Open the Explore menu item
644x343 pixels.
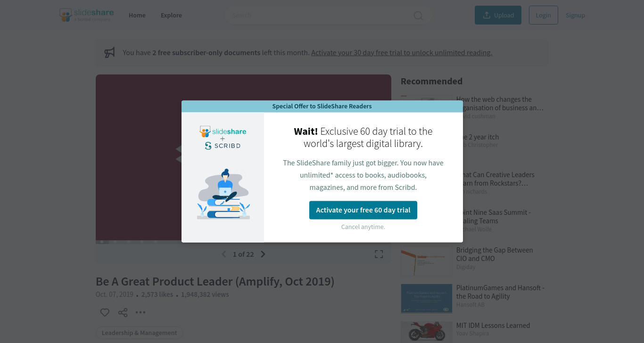click(x=171, y=15)
